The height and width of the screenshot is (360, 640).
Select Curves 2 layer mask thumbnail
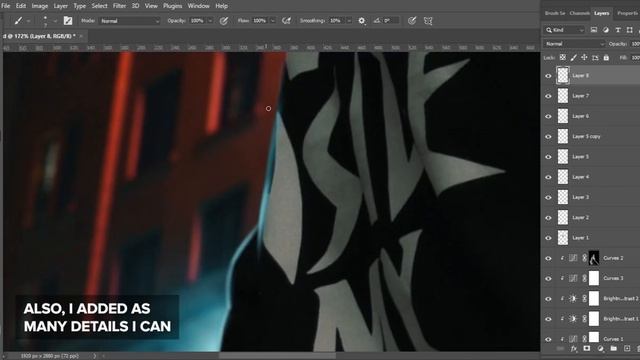pos(594,258)
